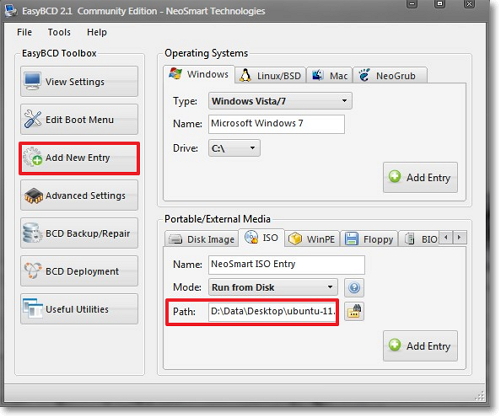
Task: Click the EasyBCD title bar app icon
Action: tap(11, 10)
